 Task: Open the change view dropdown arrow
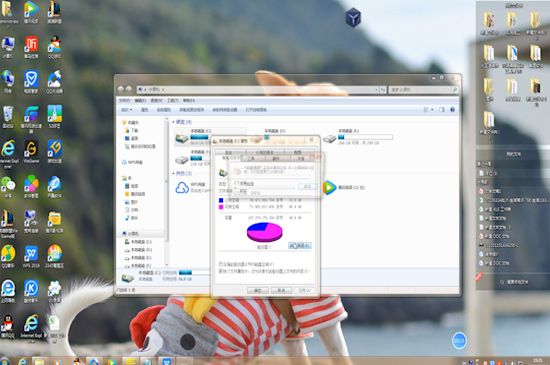pyautogui.click(x=432, y=110)
